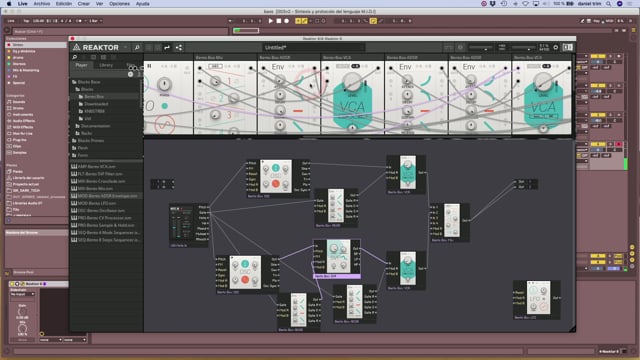Click the Reaktor logo
The width and height of the screenshot is (640, 360).
pos(96,48)
